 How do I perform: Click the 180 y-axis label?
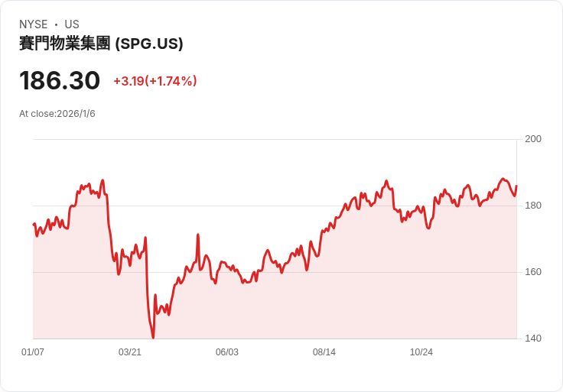point(533,206)
